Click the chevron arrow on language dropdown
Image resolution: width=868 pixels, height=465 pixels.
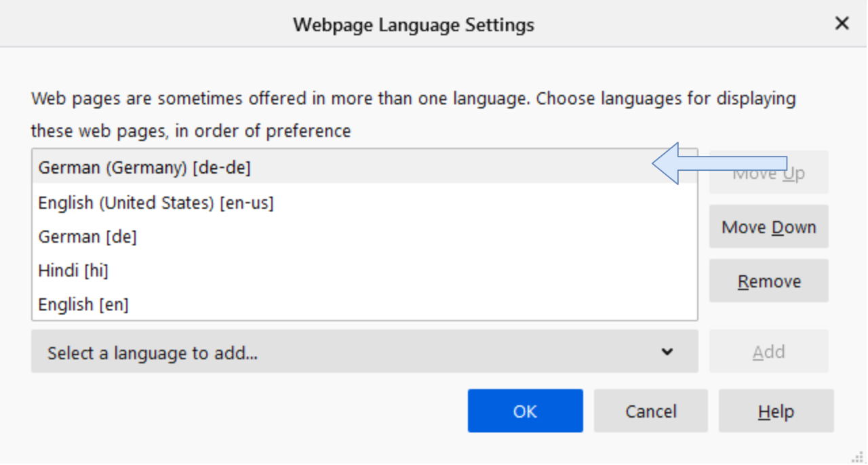pos(667,352)
